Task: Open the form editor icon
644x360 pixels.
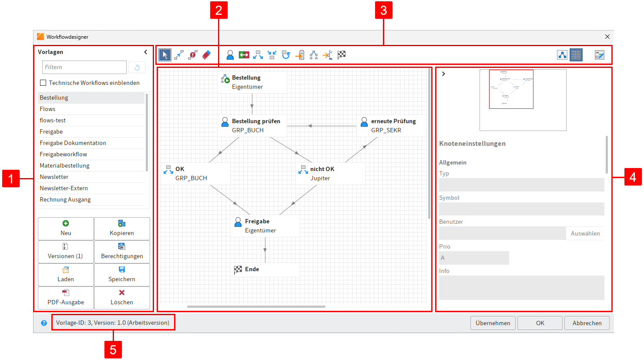Action: pyautogui.click(x=600, y=55)
